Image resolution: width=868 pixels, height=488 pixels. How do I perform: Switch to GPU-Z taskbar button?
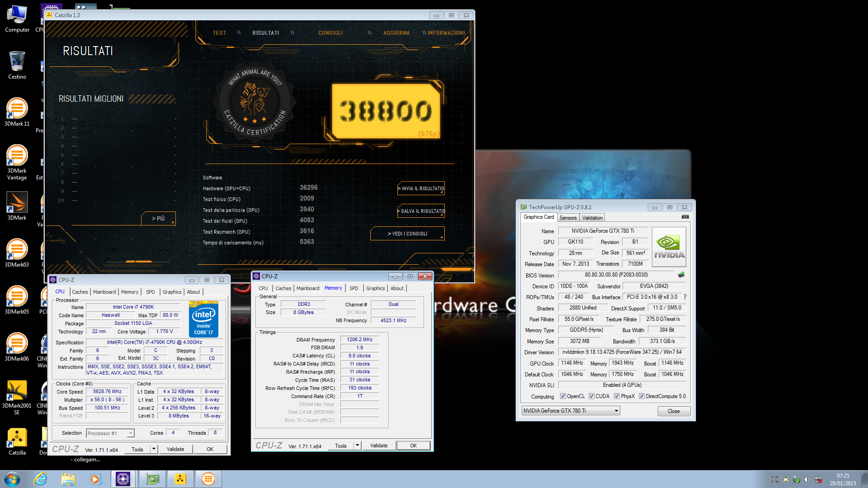pyautogui.click(x=152, y=479)
